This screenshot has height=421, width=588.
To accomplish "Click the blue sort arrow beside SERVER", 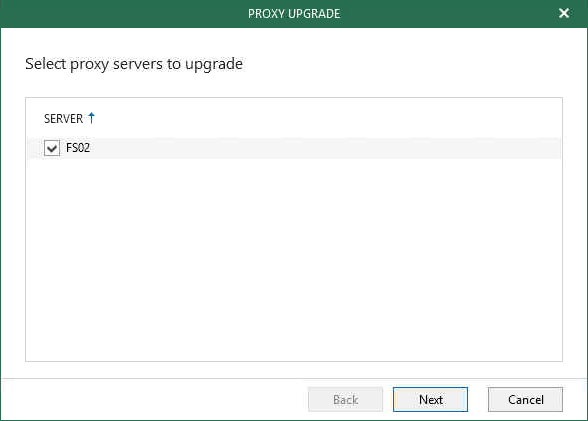I will [91, 118].
